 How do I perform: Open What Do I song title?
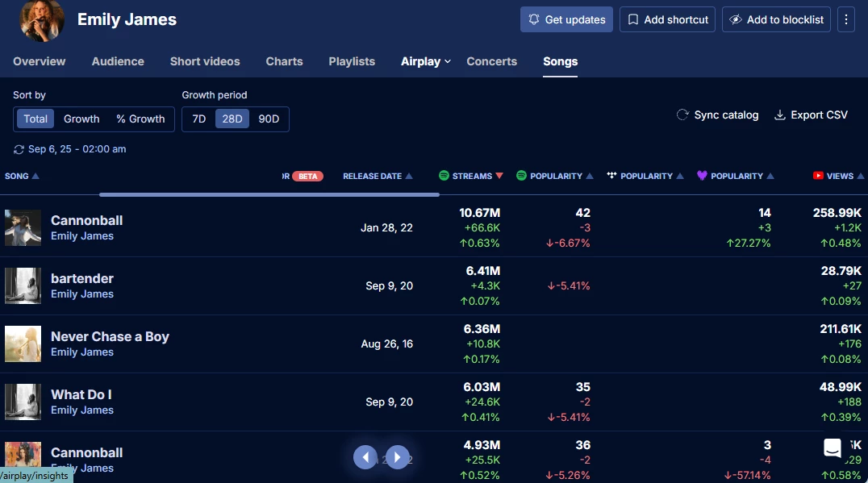coord(81,394)
